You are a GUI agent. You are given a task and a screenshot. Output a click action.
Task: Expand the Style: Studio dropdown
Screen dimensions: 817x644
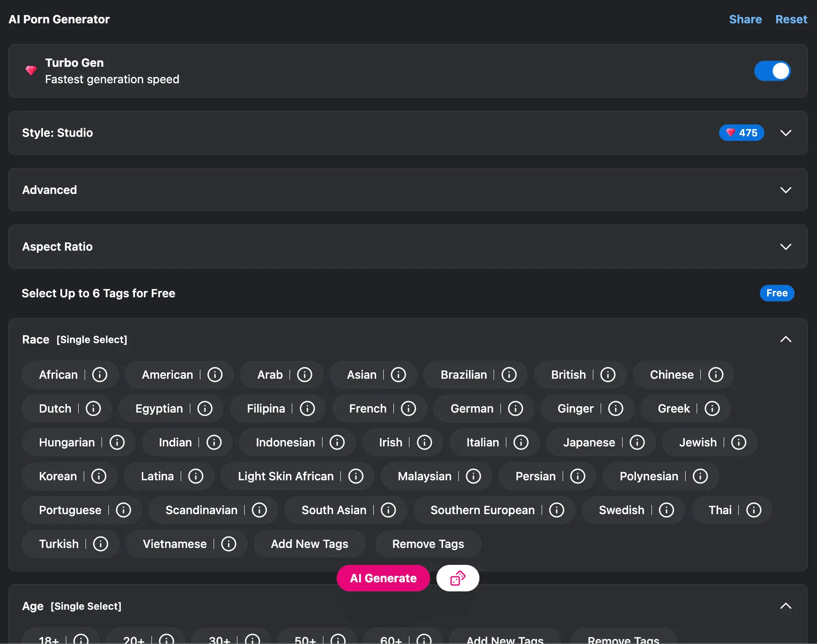[785, 133]
